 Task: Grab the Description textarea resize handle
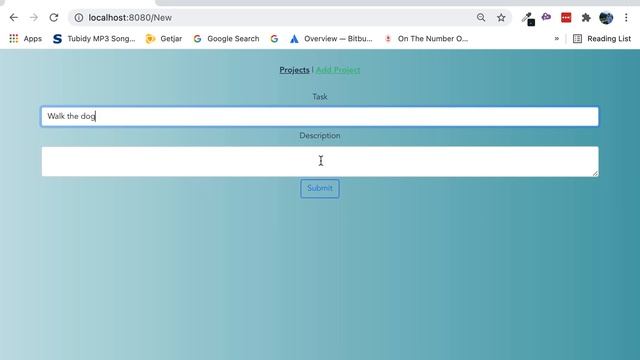595,173
